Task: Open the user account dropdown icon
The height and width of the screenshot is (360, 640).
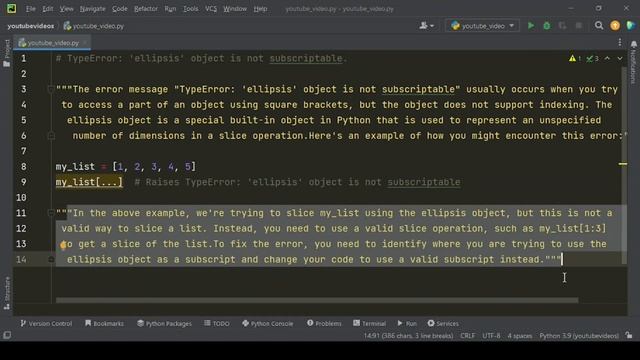Action: (427, 26)
